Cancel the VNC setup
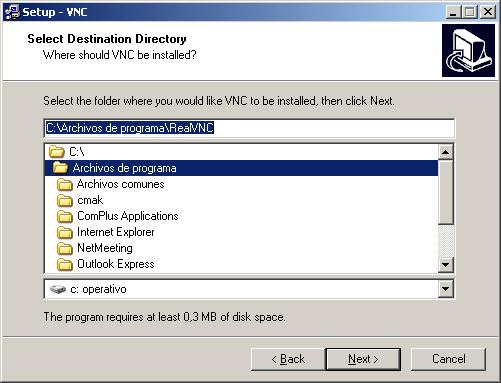Viewport: 501px width, 383px height. coord(448,359)
